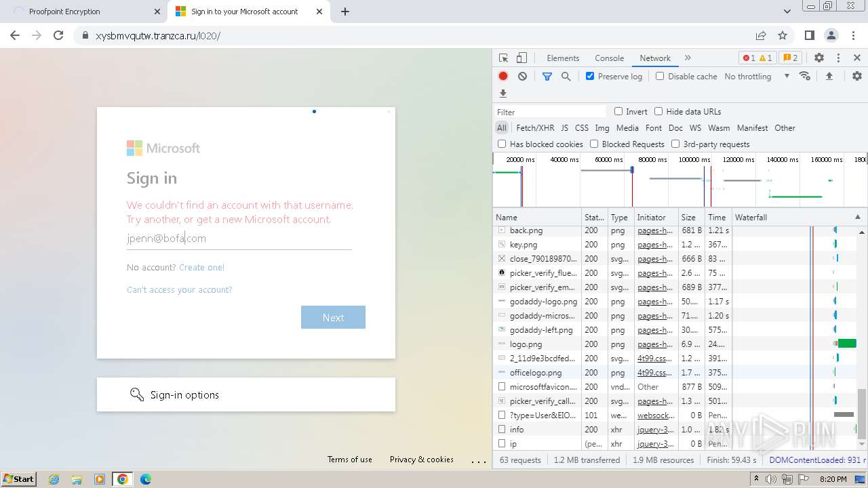
Task: Reload the current page
Action: [58, 35]
